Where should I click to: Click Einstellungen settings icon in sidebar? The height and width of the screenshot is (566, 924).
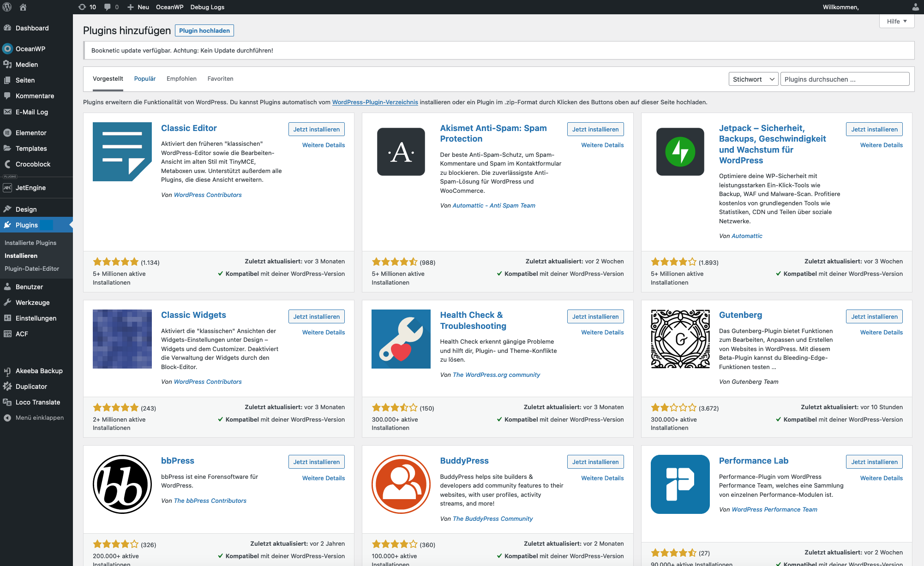7,318
